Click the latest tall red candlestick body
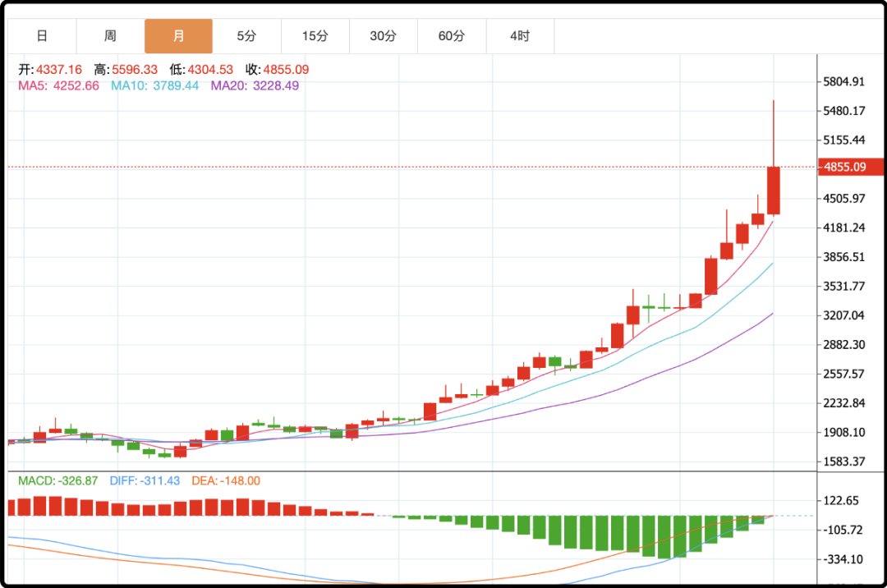887x588 pixels. tap(774, 191)
